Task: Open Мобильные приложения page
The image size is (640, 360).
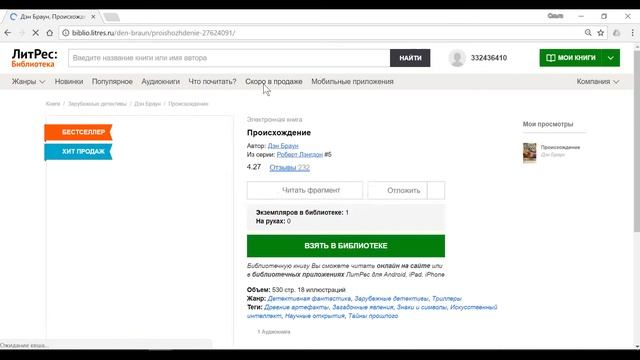Action: tap(352, 82)
